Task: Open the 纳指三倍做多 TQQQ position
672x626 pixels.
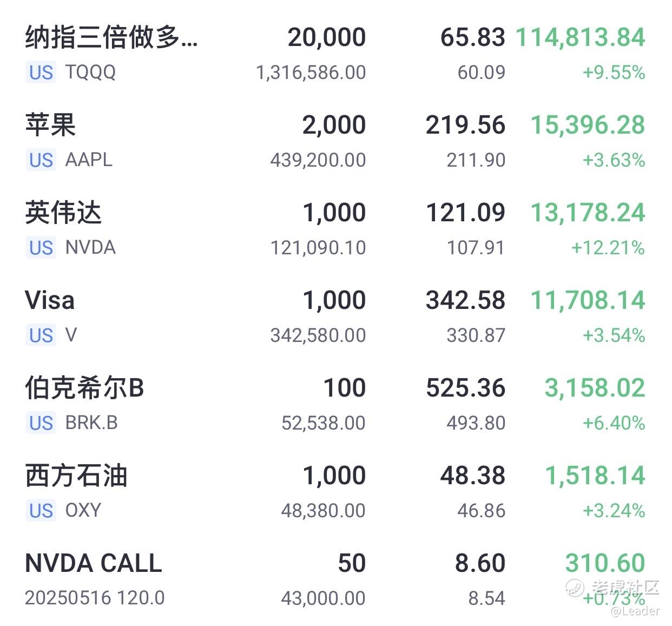Action: pyautogui.click(x=335, y=54)
